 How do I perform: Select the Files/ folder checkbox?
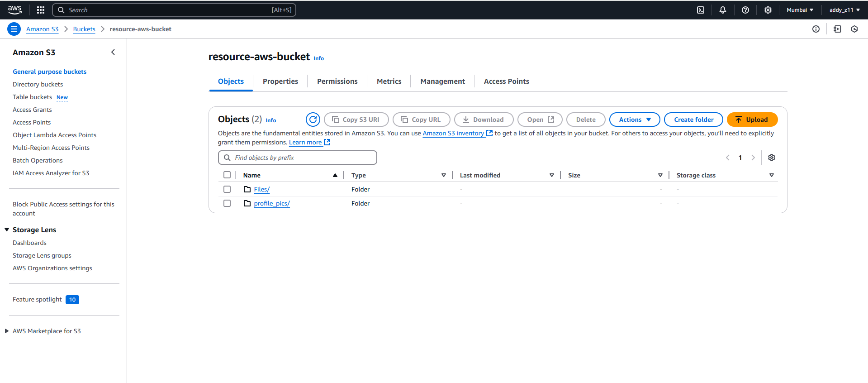point(227,189)
